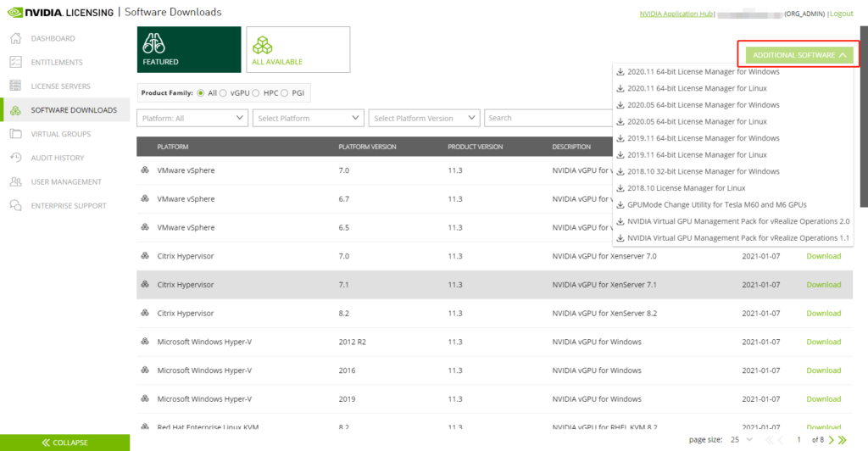
Task: Select the vGPU product family radio
Action: pos(223,93)
